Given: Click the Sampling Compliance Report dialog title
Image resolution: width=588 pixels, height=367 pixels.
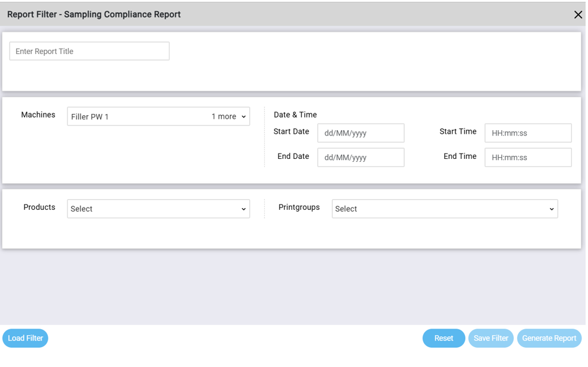Looking at the screenshot, I should (94, 14).
